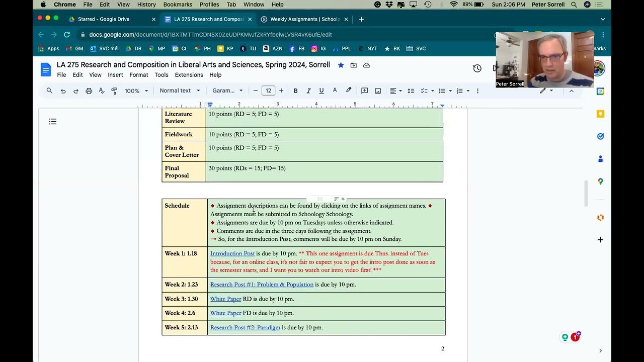
Task: Show the document outline
Action: pyautogui.click(x=53, y=122)
